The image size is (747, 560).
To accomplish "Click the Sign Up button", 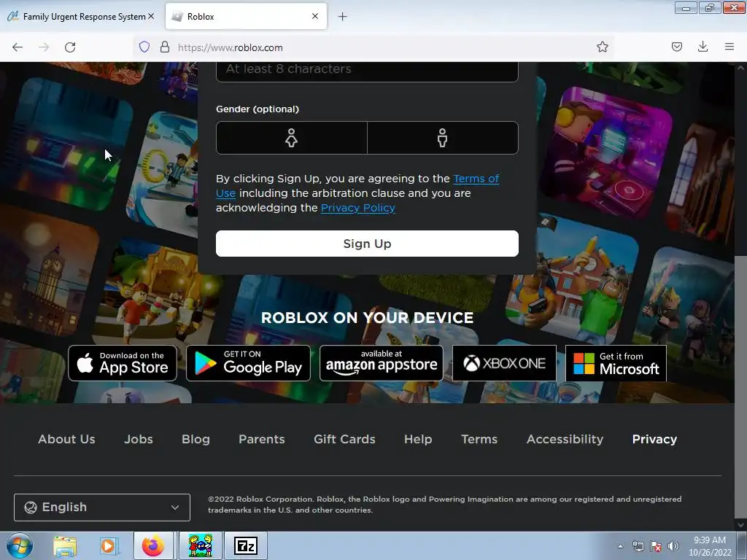I will (x=367, y=244).
